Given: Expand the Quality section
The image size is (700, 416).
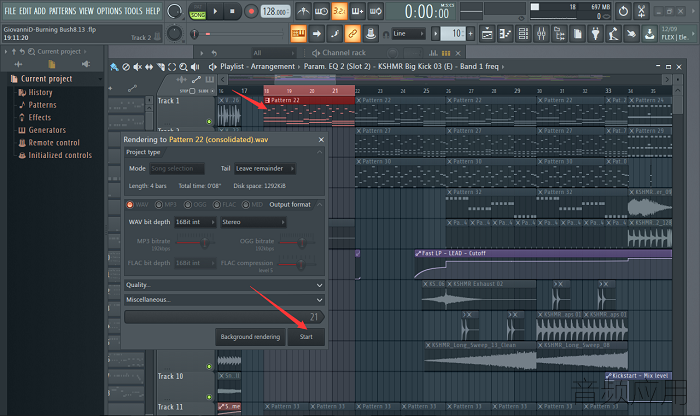Looking at the screenshot, I should 224,285.
